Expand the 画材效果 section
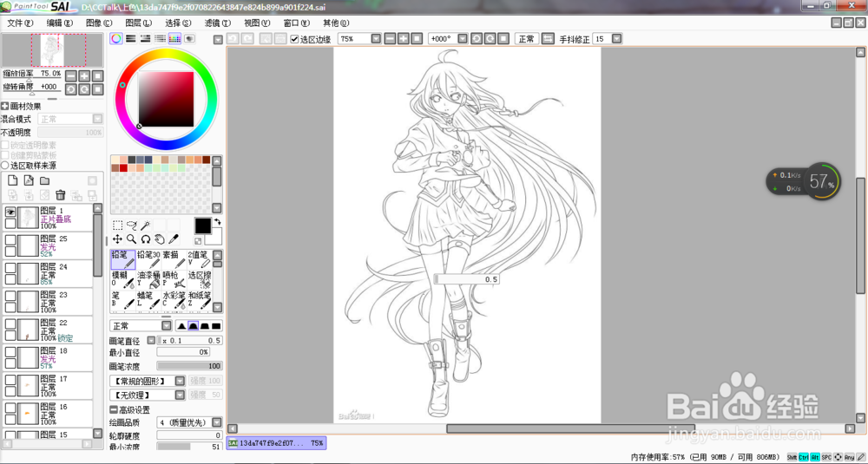Screen dimensions: 868x464 tap(5, 106)
